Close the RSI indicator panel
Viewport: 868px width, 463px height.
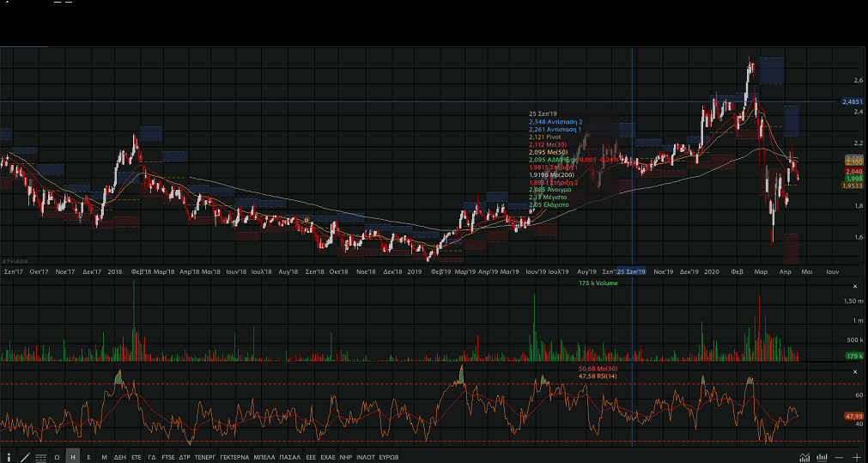854,371
